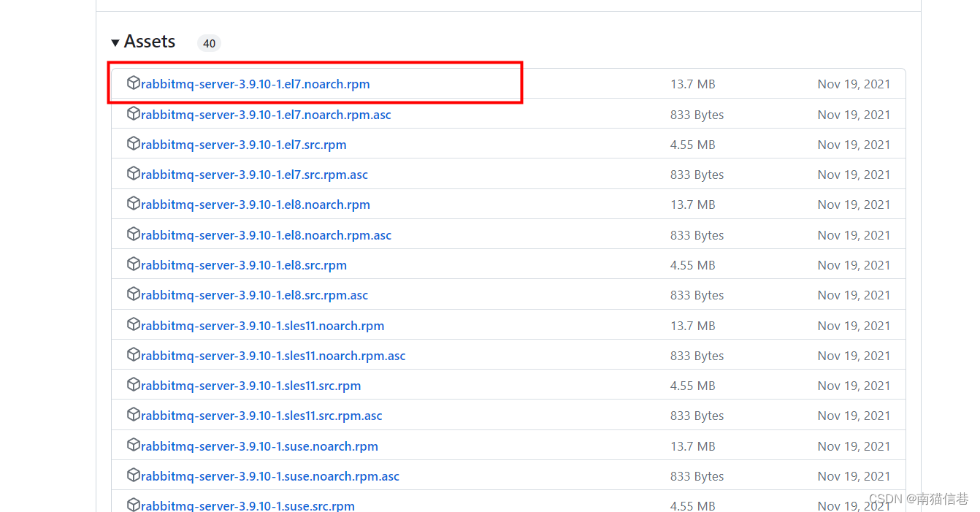Open rabbitmq-server-3.9.10-1.el7.noarch.rpm.asc signature file
980x512 pixels.
tap(265, 114)
